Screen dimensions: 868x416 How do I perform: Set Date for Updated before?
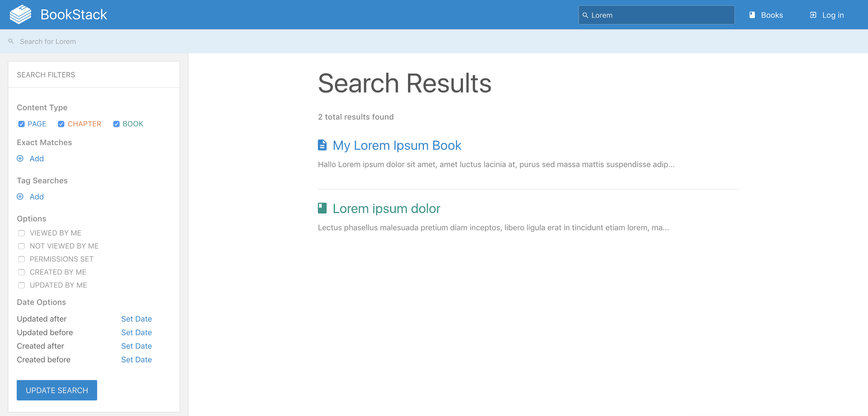click(x=136, y=332)
